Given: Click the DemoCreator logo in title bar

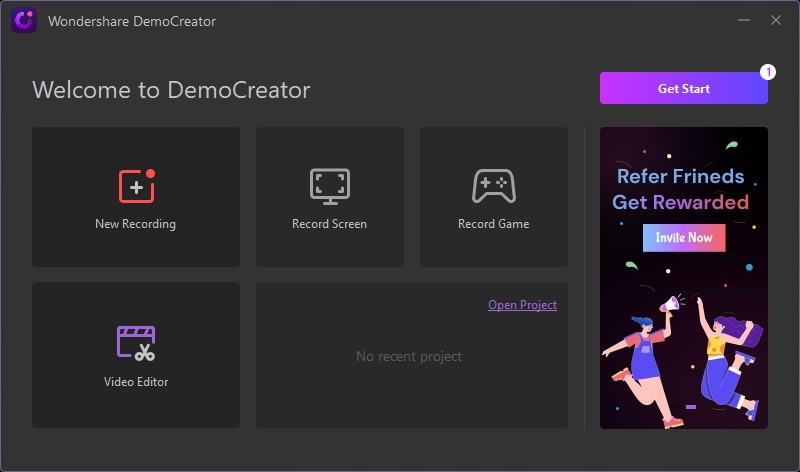Looking at the screenshot, I should 24,20.
